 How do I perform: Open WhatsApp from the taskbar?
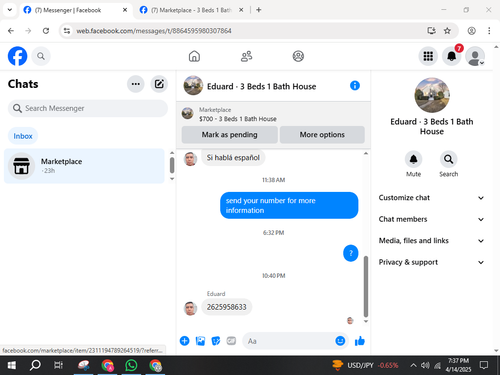(131, 365)
